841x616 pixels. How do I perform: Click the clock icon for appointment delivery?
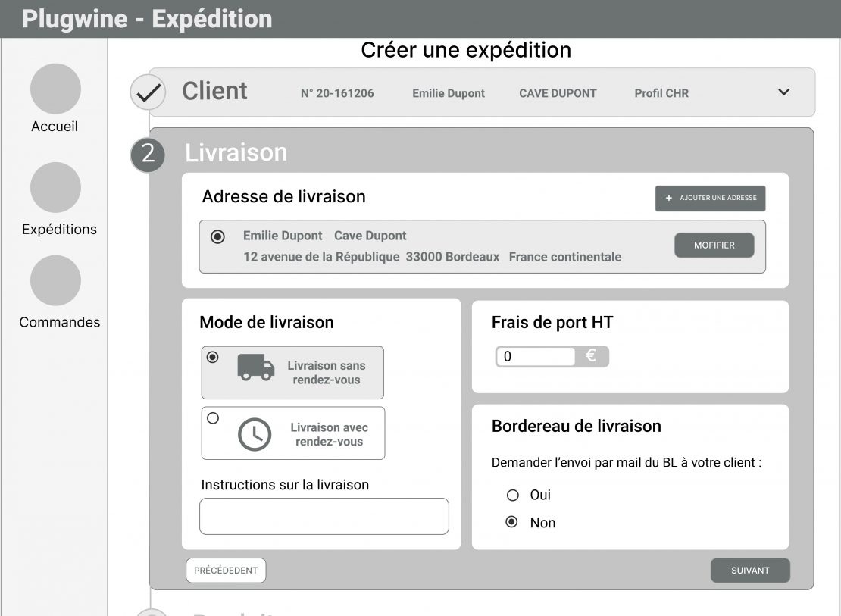coord(255,434)
